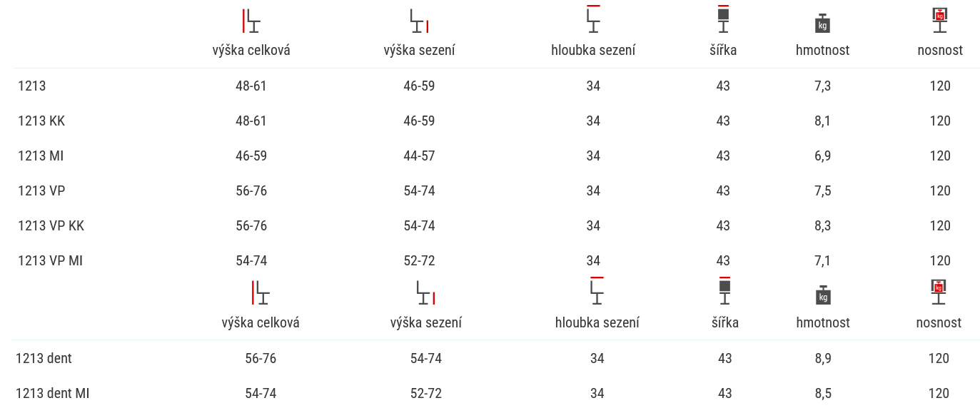This screenshot has height=408, width=980.
Task: Click the total height icon in lower table
Action: (261, 292)
